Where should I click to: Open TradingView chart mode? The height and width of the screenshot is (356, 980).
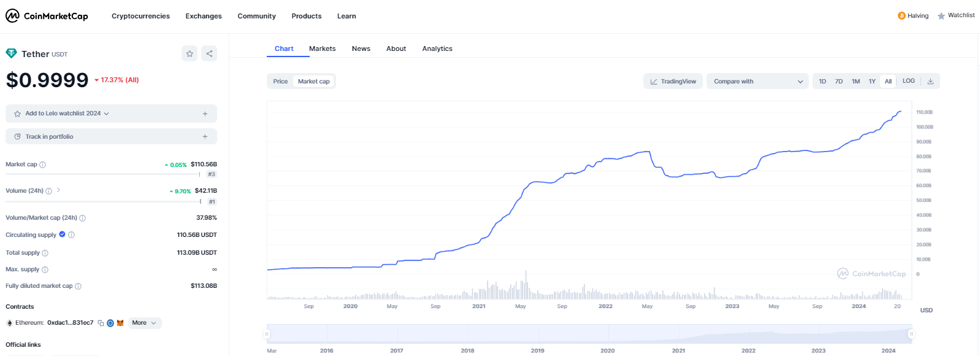tap(673, 81)
